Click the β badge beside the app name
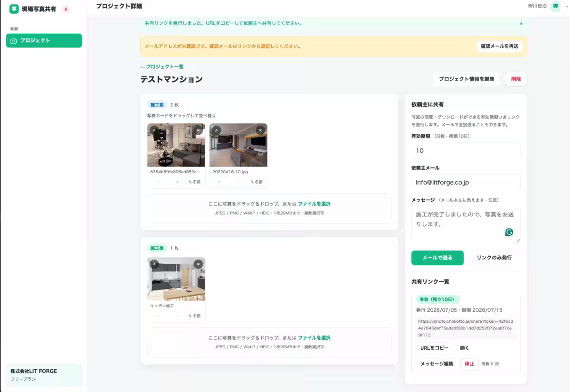Viewport: 570px width, 392px height. point(66,9)
